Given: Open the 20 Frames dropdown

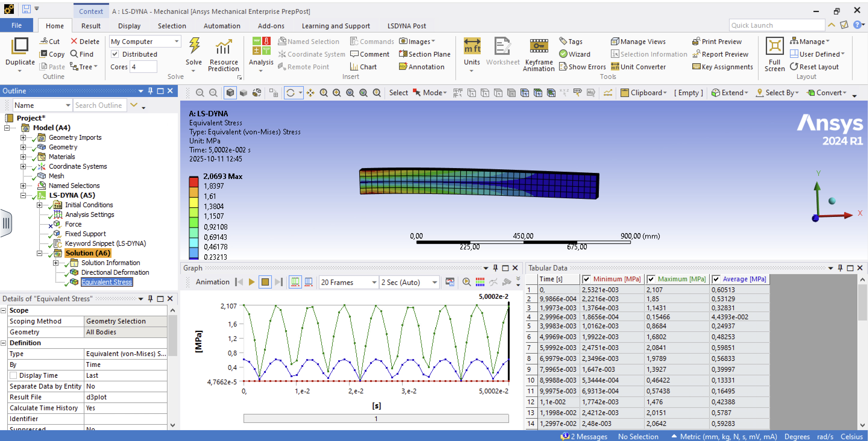Looking at the screenshot, I should click(374, 282).
